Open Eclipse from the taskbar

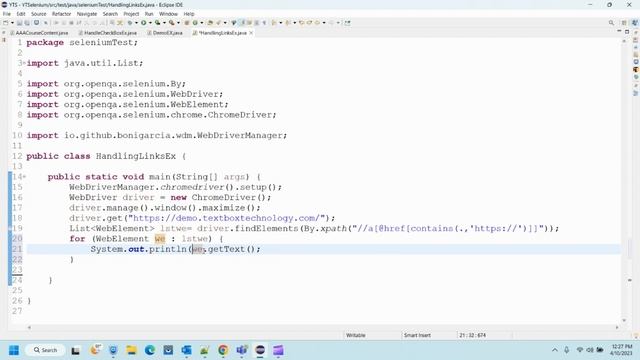tap(260, 350)
